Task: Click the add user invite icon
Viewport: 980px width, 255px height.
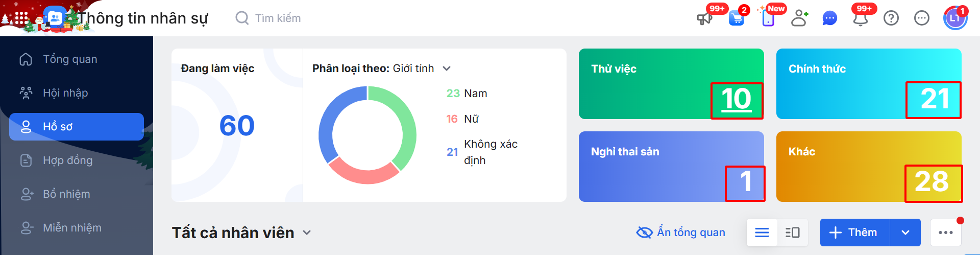Action: point(799,18)
